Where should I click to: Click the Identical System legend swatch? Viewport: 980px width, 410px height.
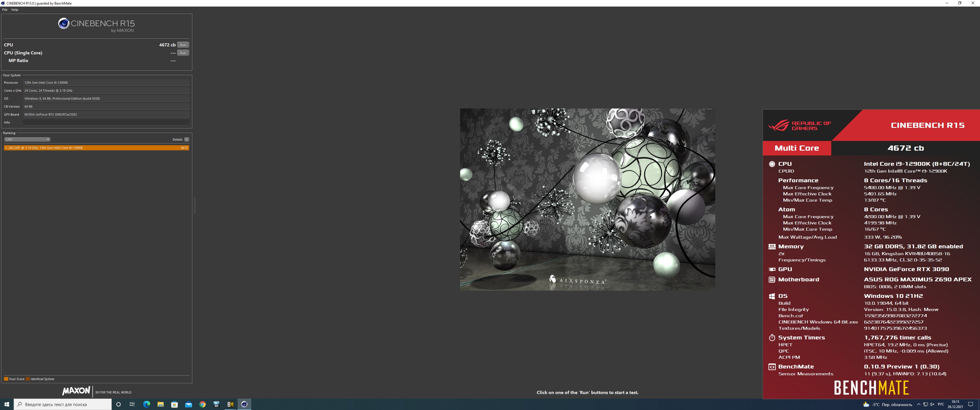28,379
